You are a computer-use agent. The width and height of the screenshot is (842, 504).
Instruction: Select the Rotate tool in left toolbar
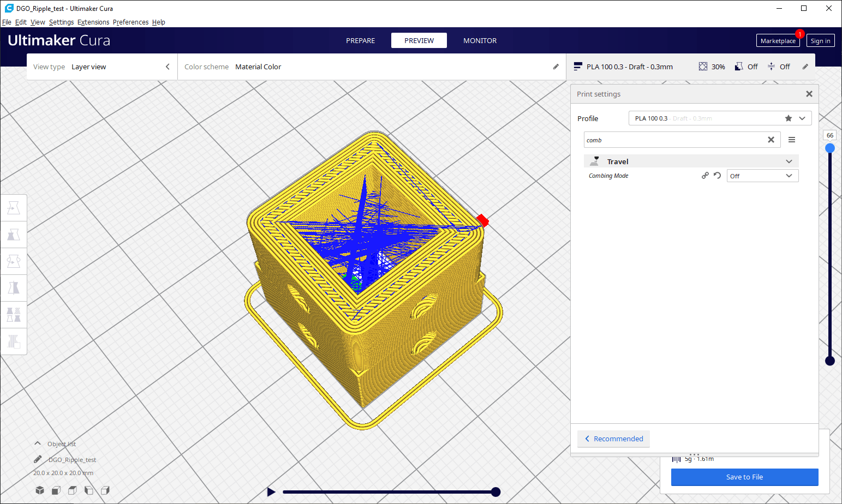click(x=14, y=261)
